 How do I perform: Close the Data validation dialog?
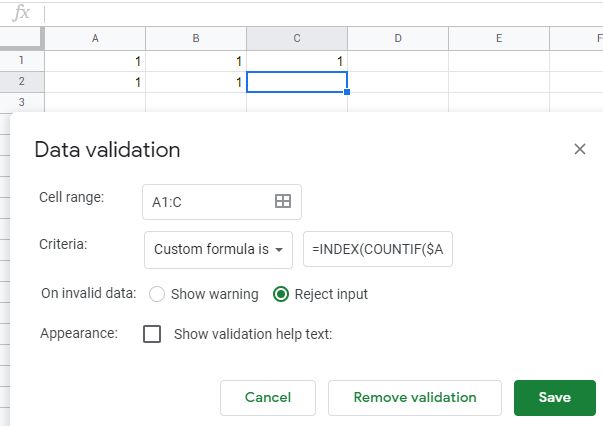(580, 149)
